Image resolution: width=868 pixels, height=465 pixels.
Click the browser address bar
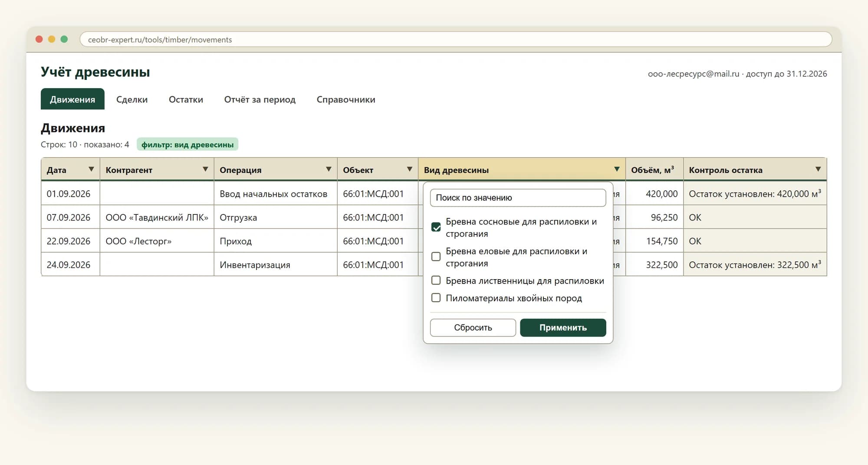point(456,40)
